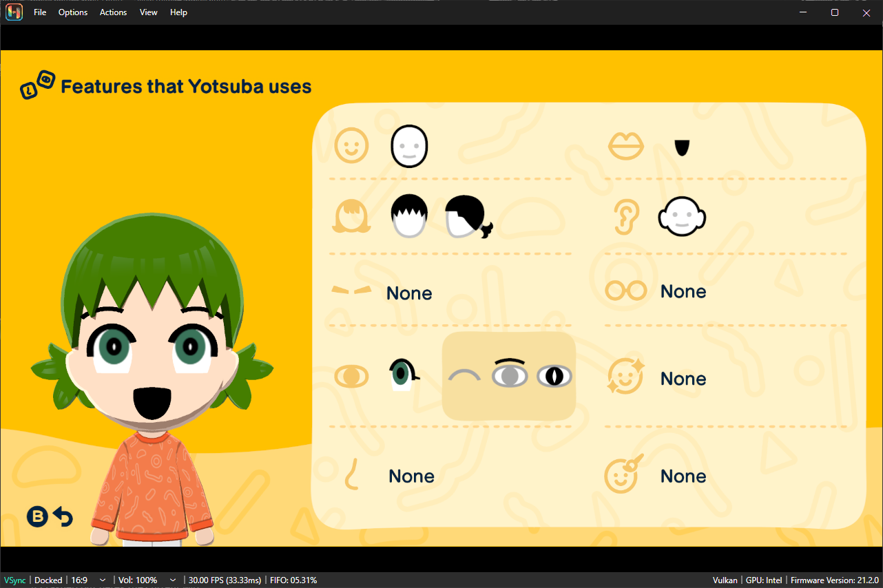This screenshot has width=883, height=588.
Task: Click the Vulkan backend label
Action: [725, 580]
